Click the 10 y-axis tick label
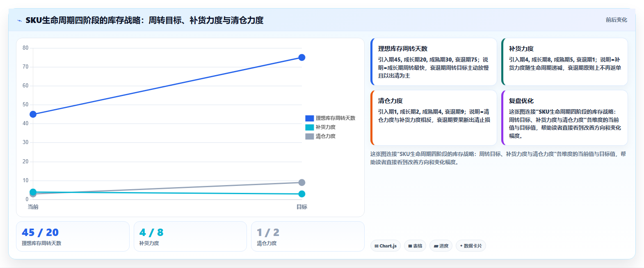Screen dimensions: 644x268 point(25,181)
